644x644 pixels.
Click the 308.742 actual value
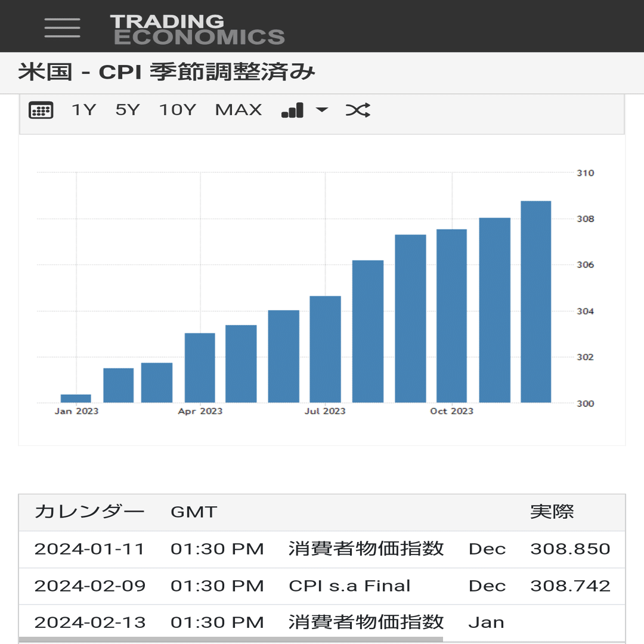coord(570,586)
